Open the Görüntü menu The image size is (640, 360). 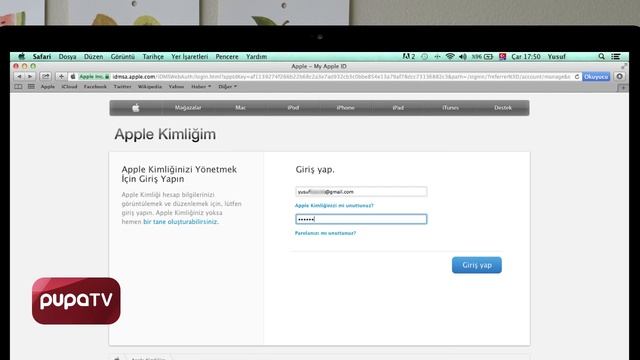(122, 56)
